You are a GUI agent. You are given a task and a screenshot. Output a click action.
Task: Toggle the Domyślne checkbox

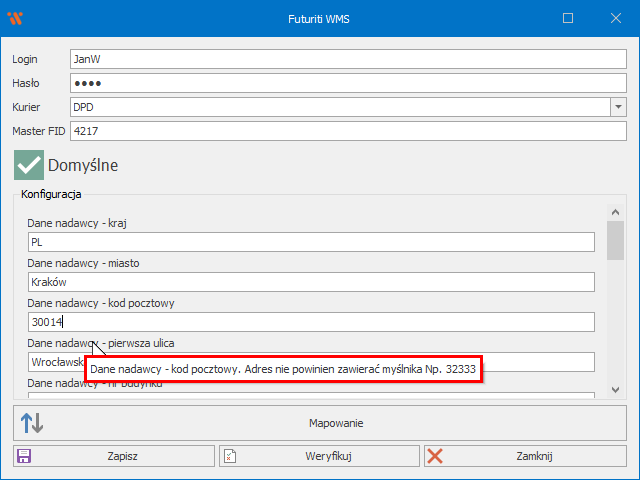click(x=29, y=164)
